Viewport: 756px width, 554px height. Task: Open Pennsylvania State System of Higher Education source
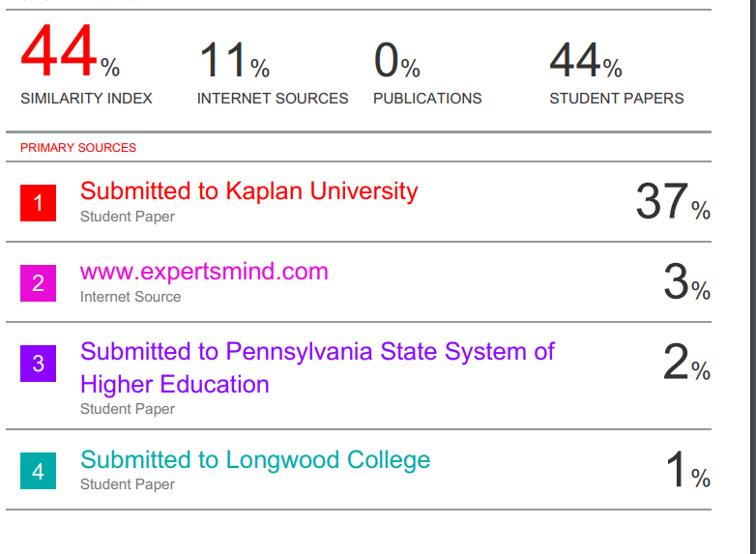pos(317,368)
